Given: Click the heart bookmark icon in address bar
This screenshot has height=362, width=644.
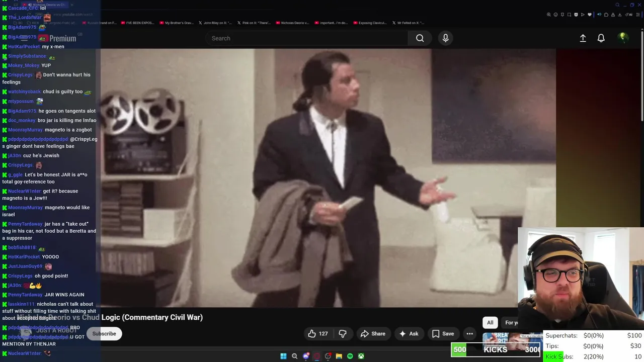Looking at the screenshot, I should point(590,15).
